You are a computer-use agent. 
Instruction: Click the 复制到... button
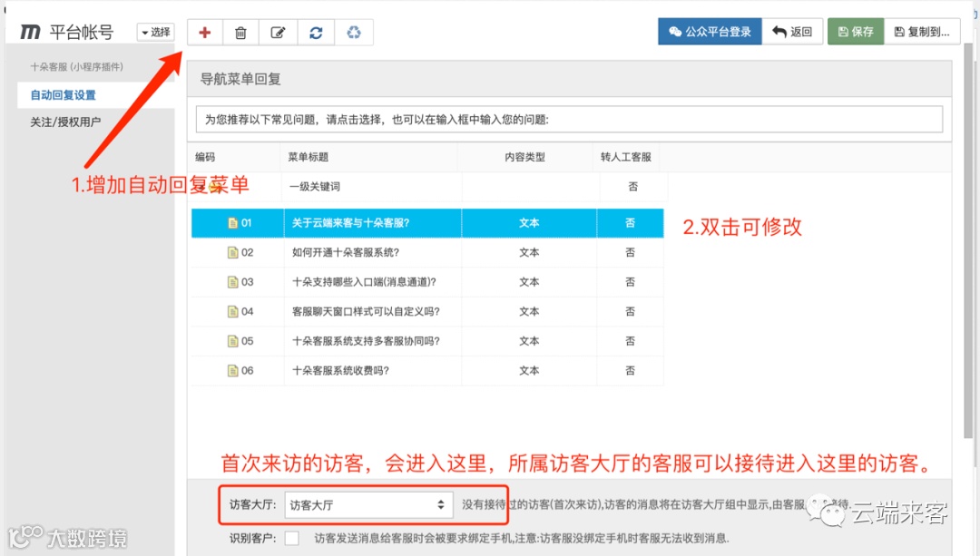pos(923,31)
